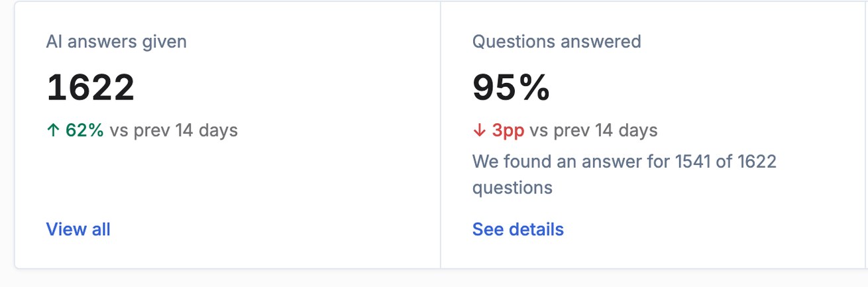Click the green up arrow beside 62%
The height and width of the screenshot is (287, 868).
53,131
